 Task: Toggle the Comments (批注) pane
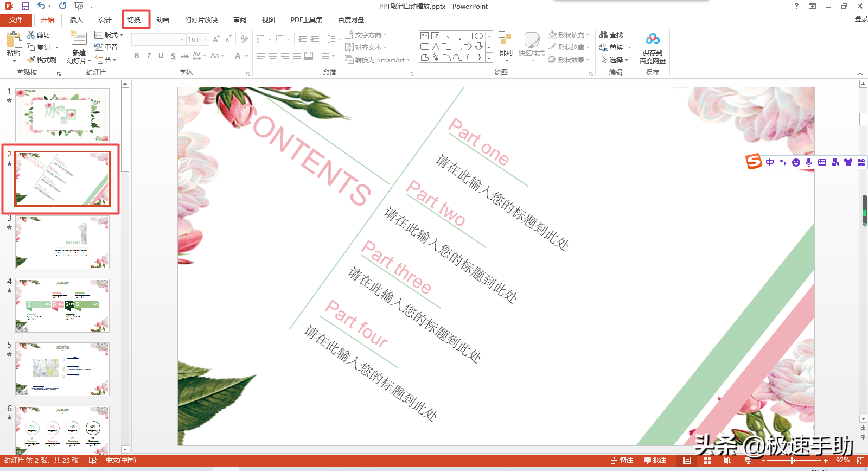655,460
